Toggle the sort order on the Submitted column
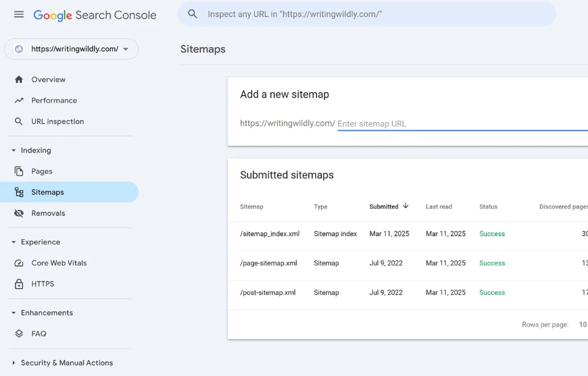This screenshot has height=376, width=588. pyautogui.click(x=388, y=206)
